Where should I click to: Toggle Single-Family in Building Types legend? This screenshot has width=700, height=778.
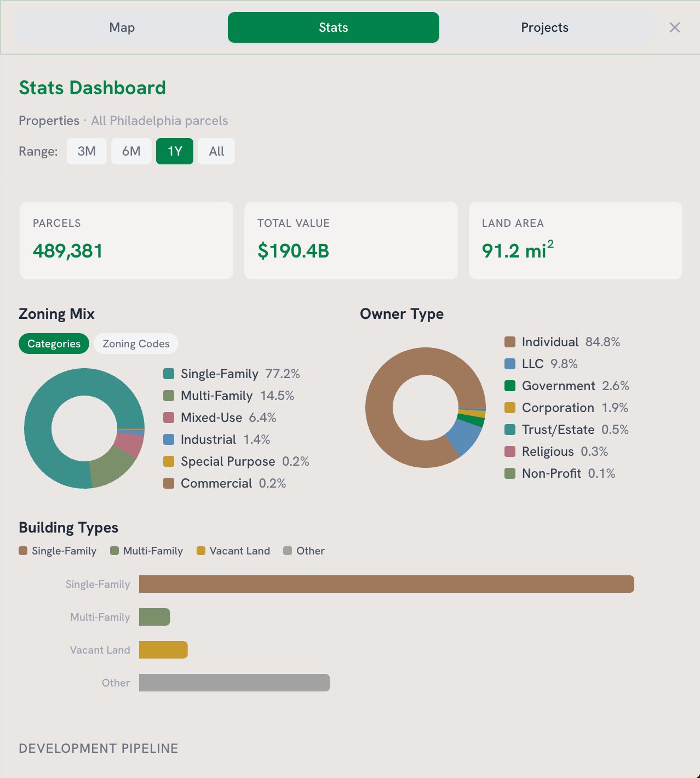tap(58, 551)
